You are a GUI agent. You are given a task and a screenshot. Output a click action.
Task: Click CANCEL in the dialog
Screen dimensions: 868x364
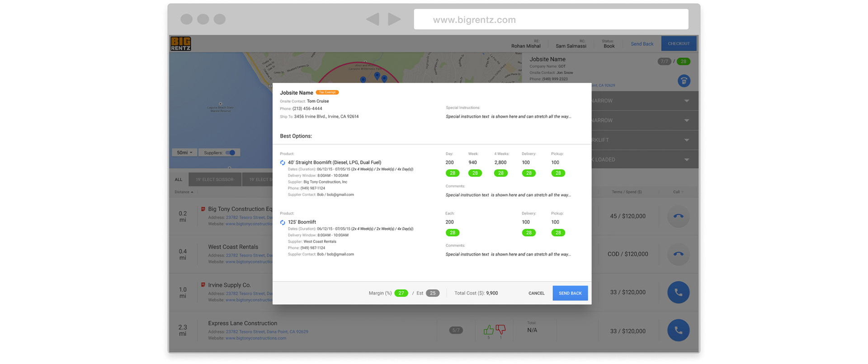pyautogui.click(x=537, y=293)
